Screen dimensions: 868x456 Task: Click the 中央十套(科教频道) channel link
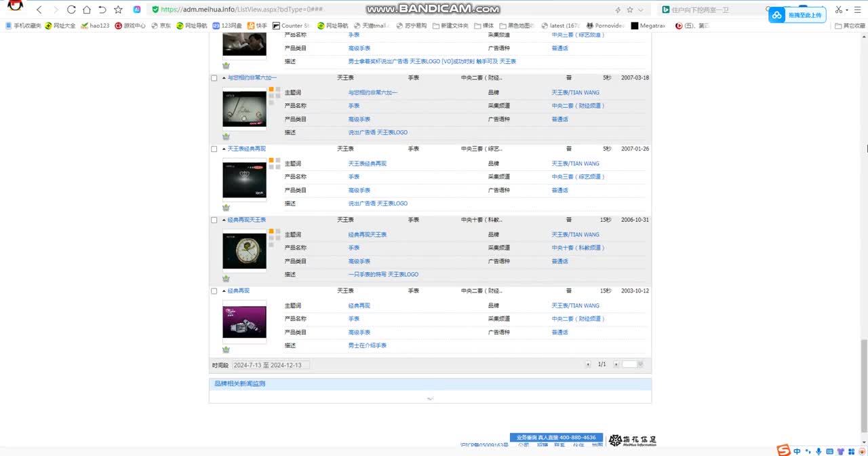[578, 248]
